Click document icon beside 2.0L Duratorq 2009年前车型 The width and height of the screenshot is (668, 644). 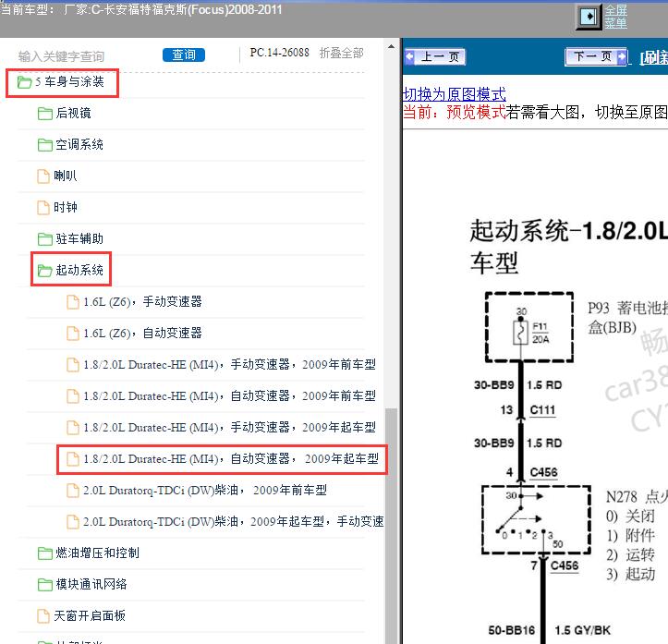point(73,491)
